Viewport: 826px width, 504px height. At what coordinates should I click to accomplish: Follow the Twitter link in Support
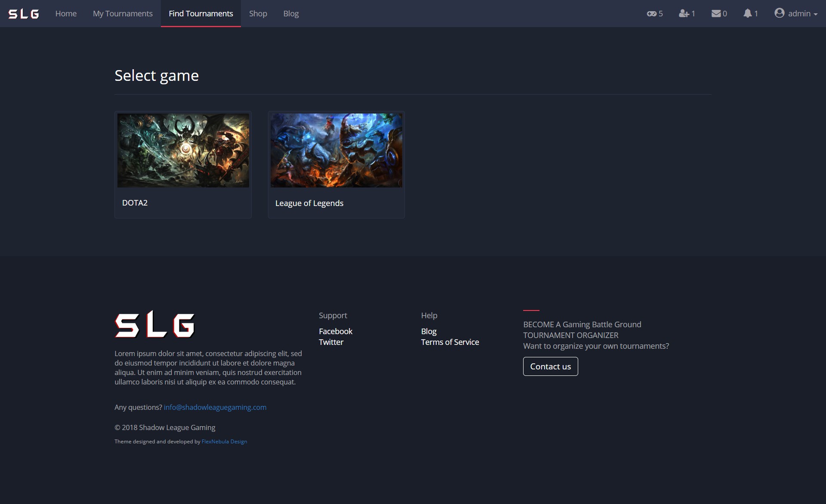tap(331, 342)
